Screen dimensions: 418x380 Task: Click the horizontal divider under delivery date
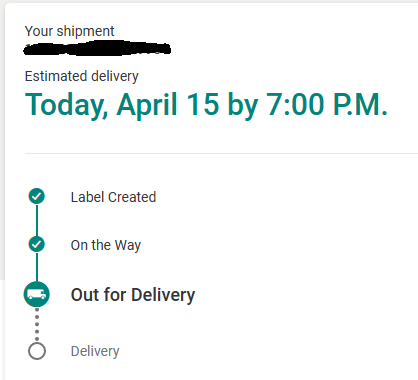[221, 154]
